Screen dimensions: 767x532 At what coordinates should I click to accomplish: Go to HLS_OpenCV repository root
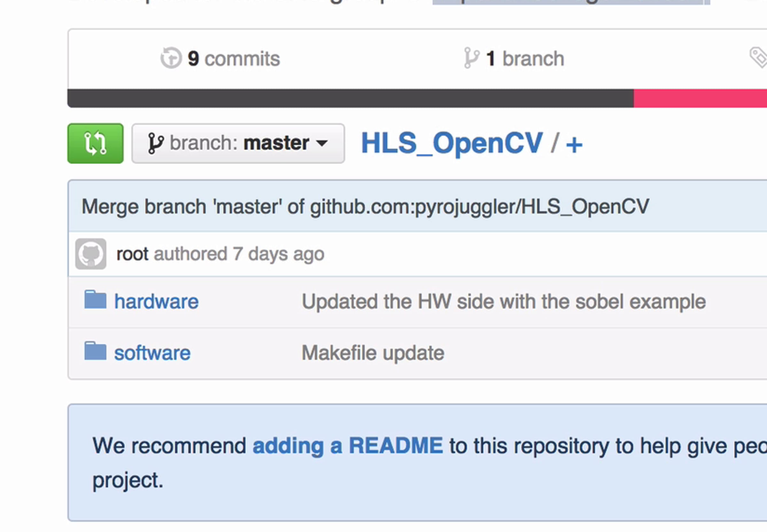tap(452, 143)
